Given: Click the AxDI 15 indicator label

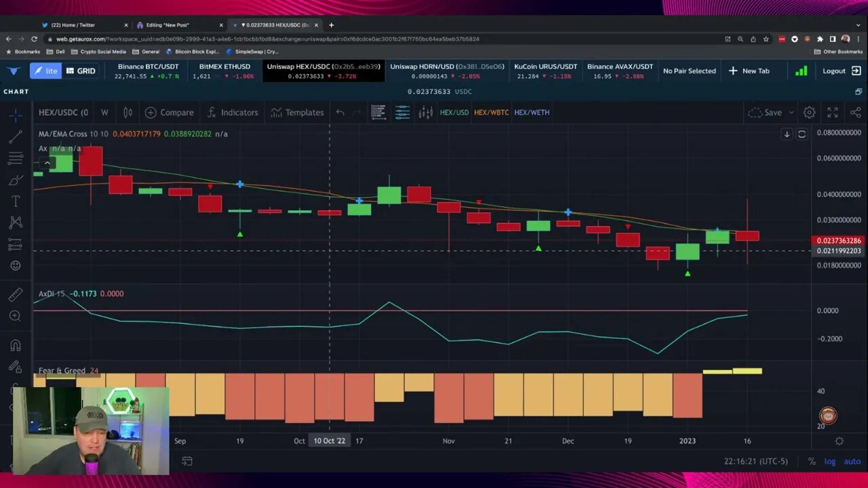Looking at the screenshot, I should click(52, 294).
